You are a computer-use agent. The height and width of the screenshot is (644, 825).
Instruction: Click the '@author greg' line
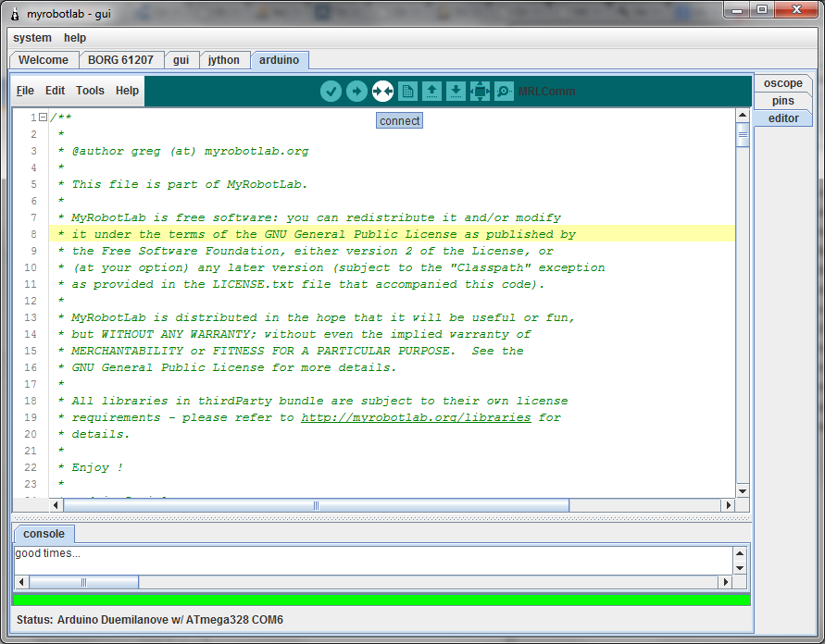pyautogui.click(x=182, y=151)
